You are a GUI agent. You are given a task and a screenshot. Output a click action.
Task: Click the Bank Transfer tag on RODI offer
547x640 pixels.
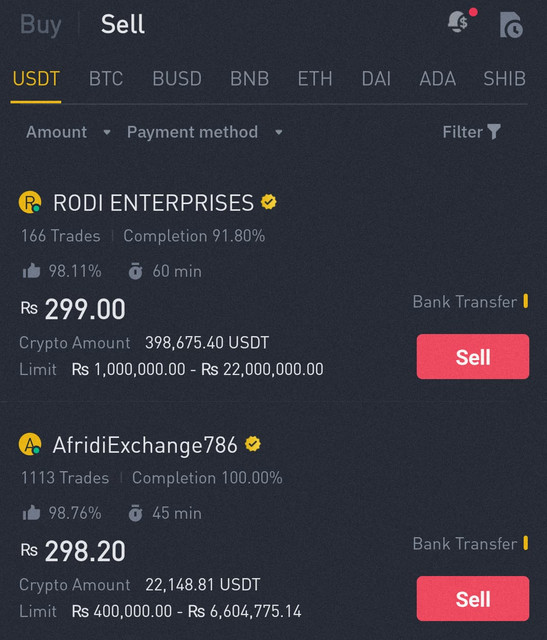coord(470,302)
